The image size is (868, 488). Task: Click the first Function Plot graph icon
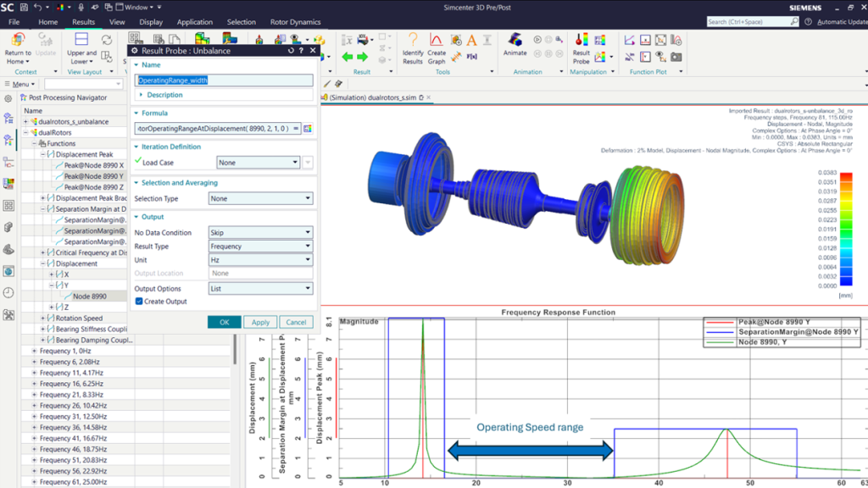630,40
